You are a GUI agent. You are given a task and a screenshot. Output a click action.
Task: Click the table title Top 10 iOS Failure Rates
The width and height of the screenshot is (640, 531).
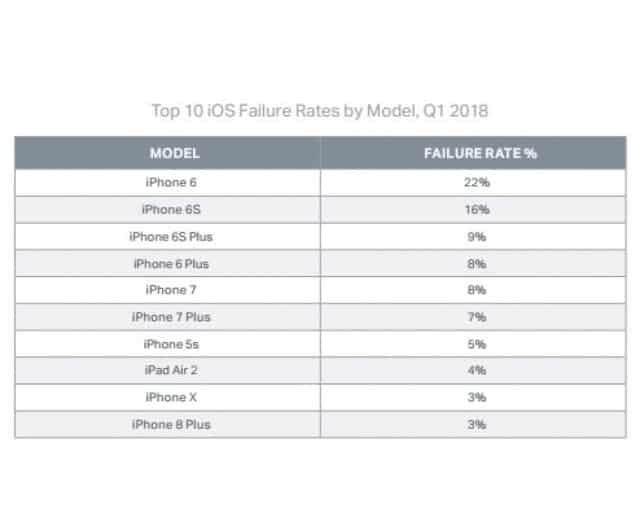coord(320,111)
